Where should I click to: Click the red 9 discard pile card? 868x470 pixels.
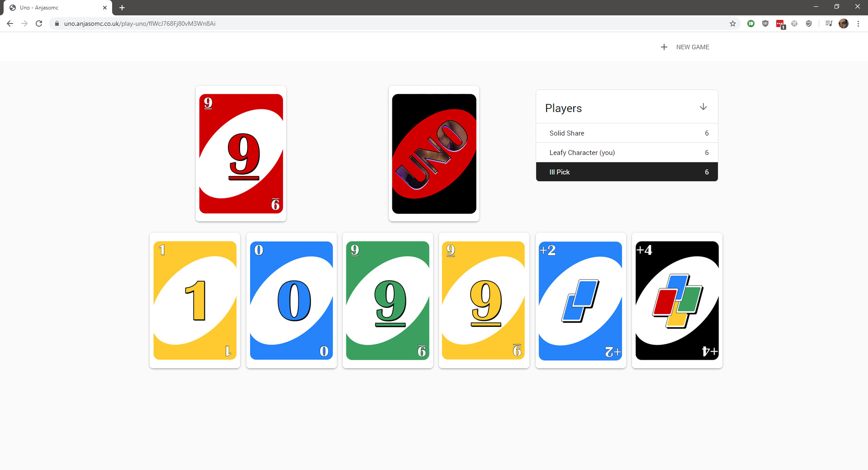(x=241, y=154)
